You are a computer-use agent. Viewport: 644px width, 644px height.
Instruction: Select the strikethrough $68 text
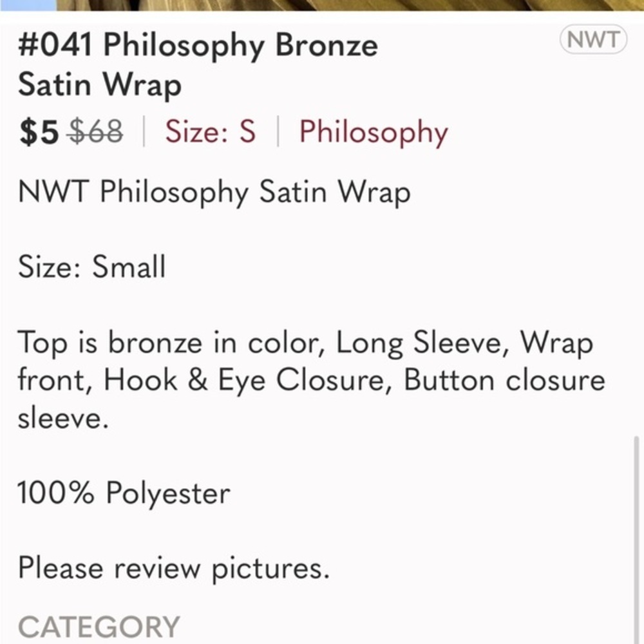pyautogui.click(x=94, y=133)
